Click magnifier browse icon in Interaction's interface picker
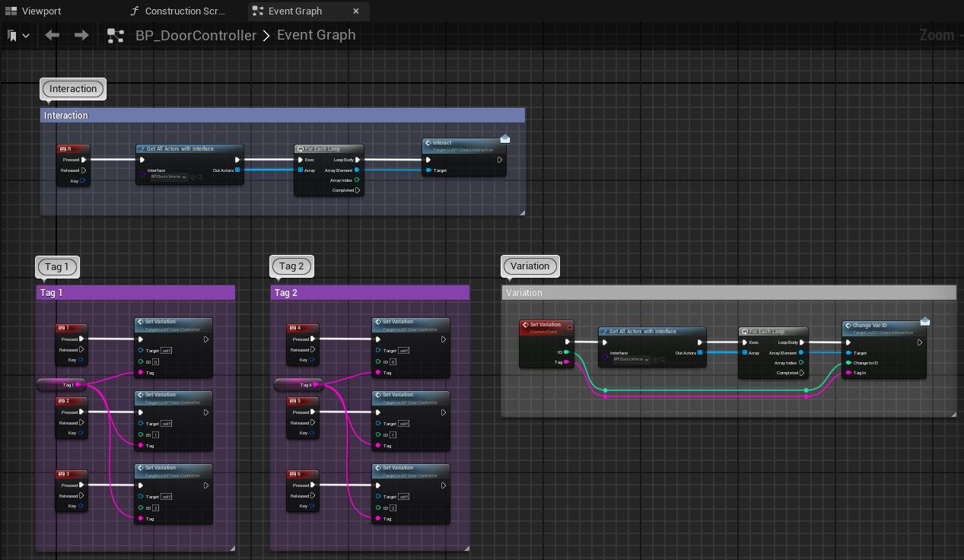 click(200, 177)
